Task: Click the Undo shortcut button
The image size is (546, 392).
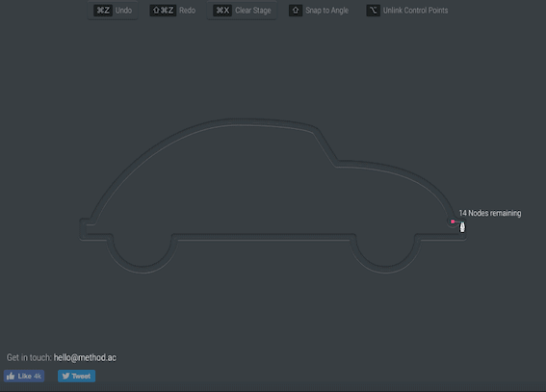Action: (x=113, y=11)
